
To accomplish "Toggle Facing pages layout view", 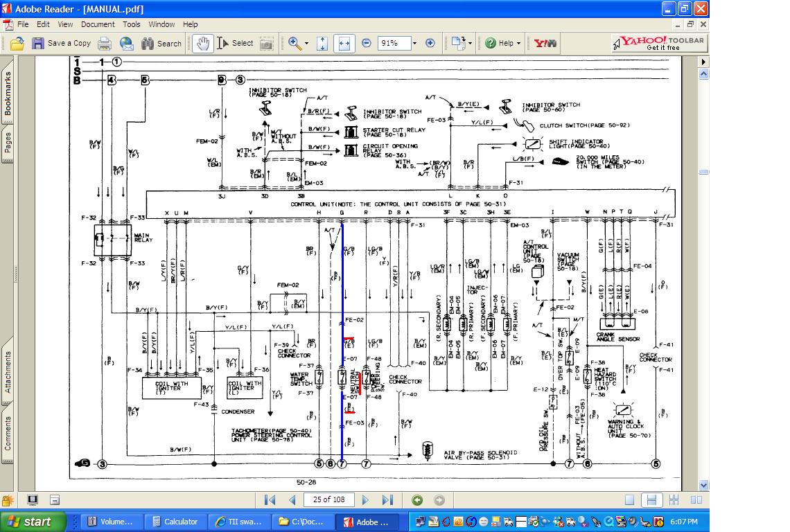I will tap(696, 499).
